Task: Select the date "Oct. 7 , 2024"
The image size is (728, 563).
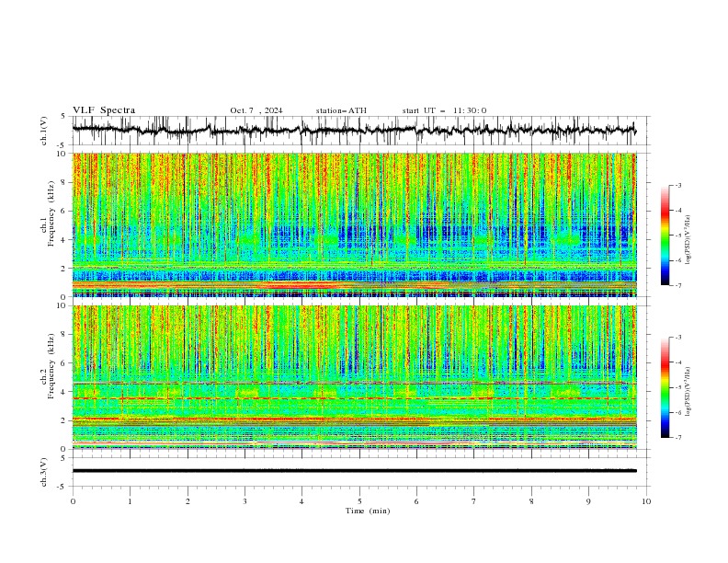Action: click(256, 110)
